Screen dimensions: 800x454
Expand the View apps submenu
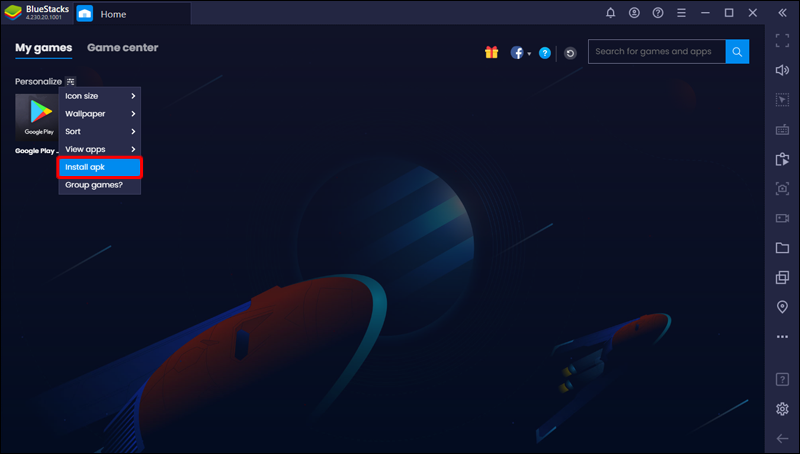[99, 149]
